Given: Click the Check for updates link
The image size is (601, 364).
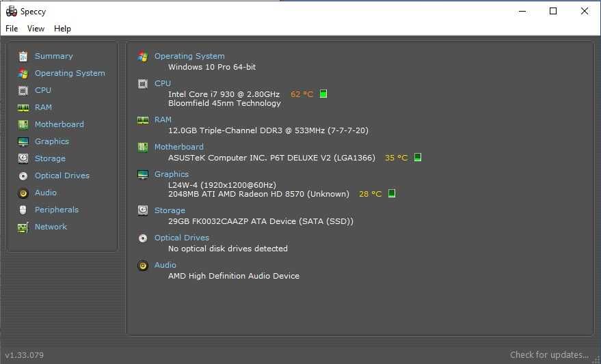Looking at the screenshot, I should coord(549,354).
